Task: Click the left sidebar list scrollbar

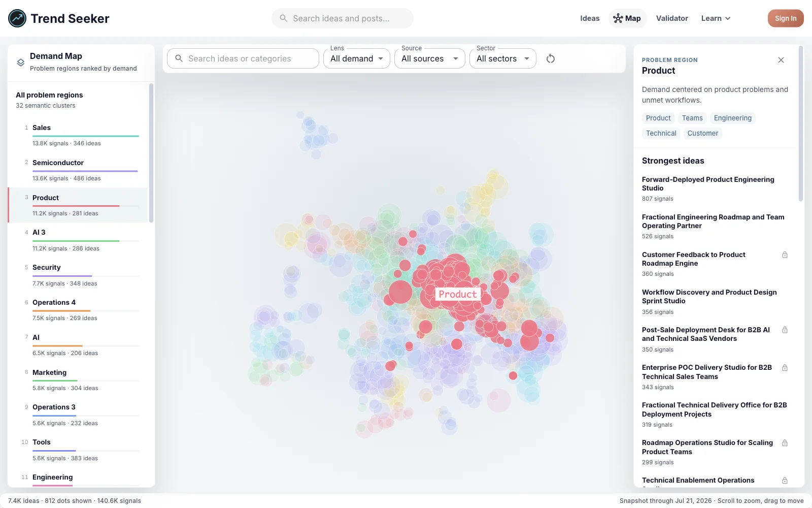Action: [151, 152]
